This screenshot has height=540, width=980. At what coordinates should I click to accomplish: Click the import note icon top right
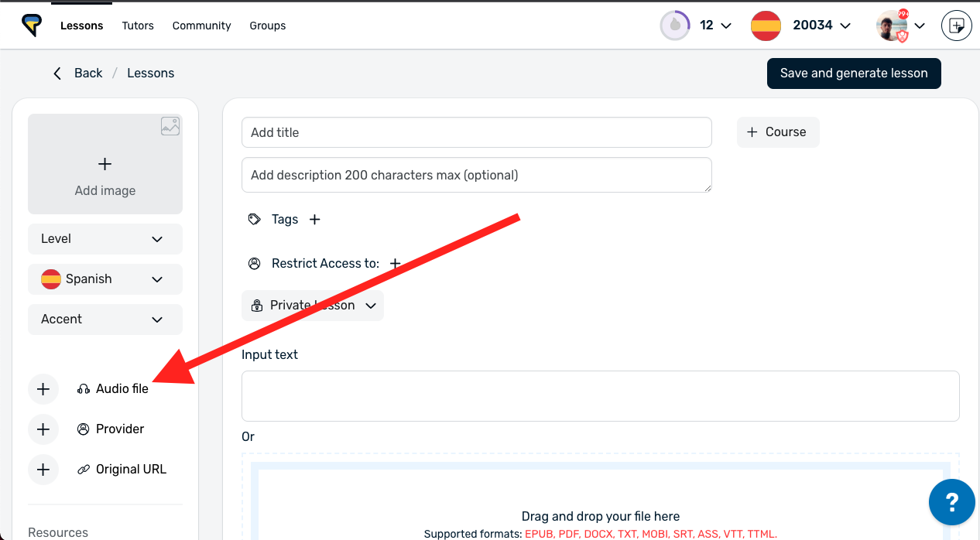click(x=956, y=26)
